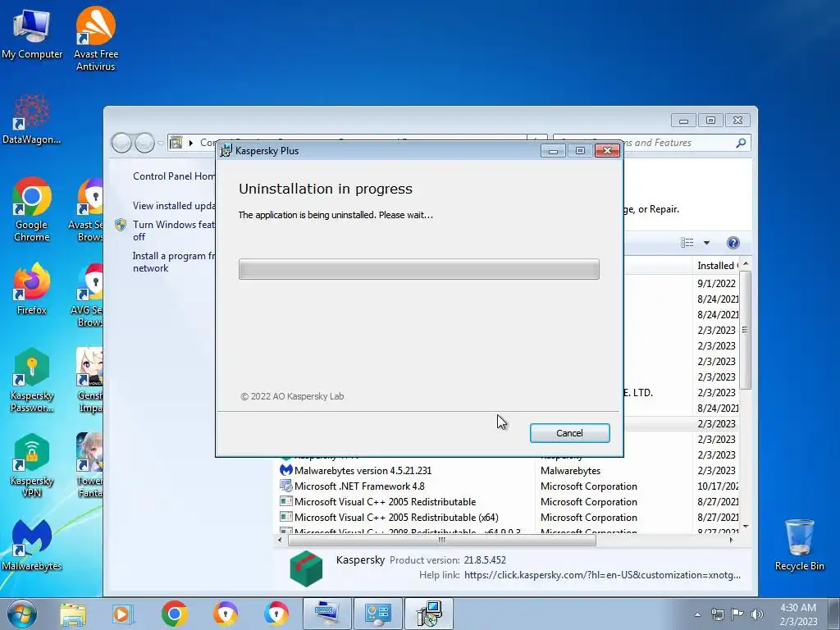Screen dimensions: 840x630
Task: Open View installed updates link
Action: (174, 206)
